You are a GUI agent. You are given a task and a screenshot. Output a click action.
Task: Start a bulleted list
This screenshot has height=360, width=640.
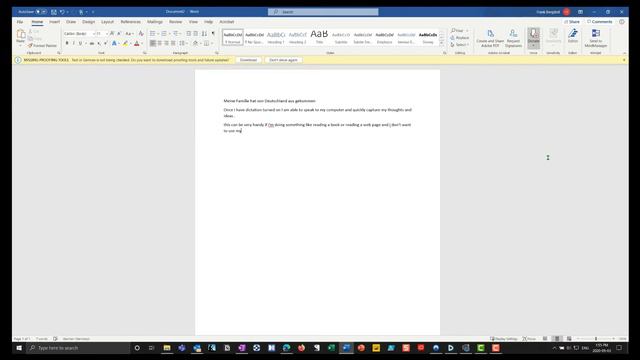(x=153, y=33)
